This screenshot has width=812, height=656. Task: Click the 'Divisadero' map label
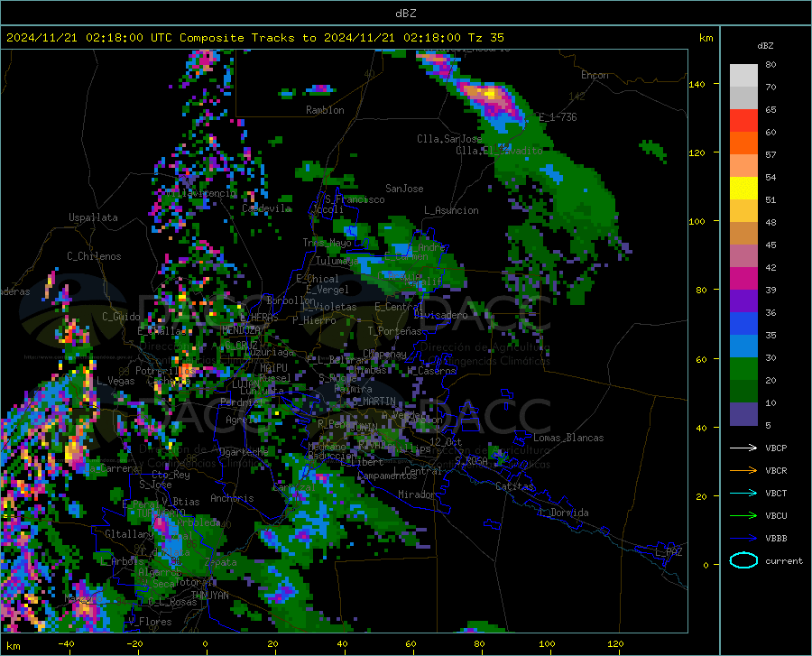440,315
